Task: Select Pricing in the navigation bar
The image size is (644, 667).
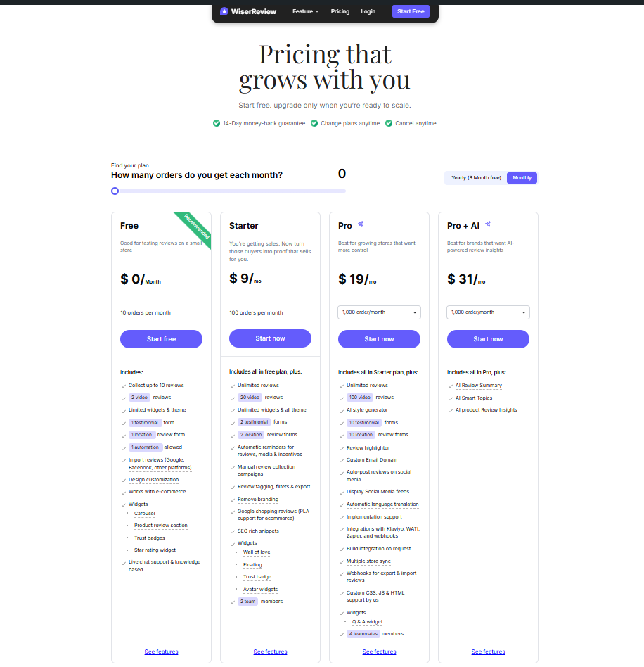Action: (x=340, y=11)
